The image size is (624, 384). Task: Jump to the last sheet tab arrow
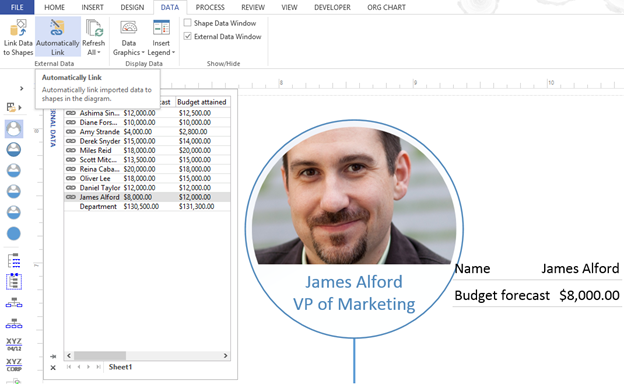pos(98,367)
